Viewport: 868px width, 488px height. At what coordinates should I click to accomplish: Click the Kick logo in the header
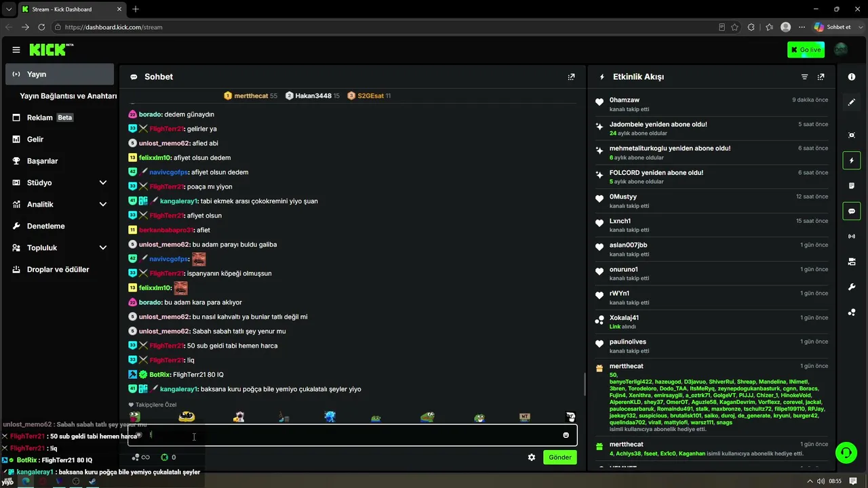[52, 49]
